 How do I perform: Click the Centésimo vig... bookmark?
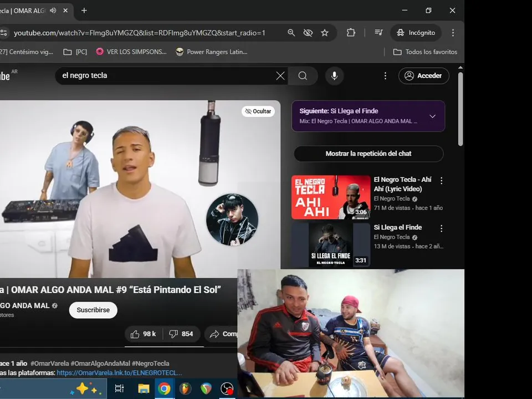(27, 52)
